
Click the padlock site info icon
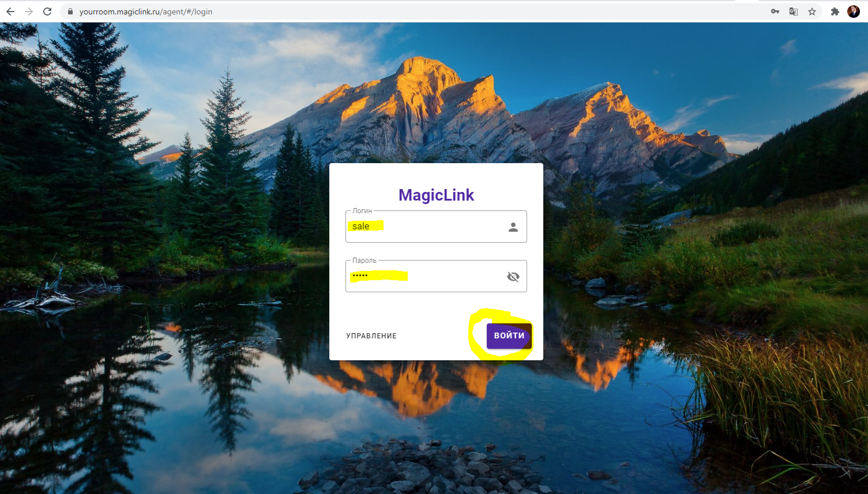[70, 12]
